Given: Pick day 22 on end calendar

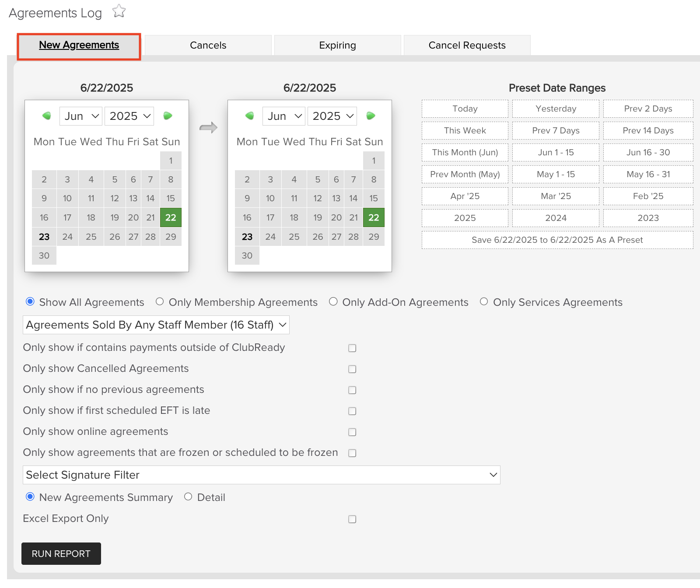Looking at the screenshot, I should click(374, 217).
